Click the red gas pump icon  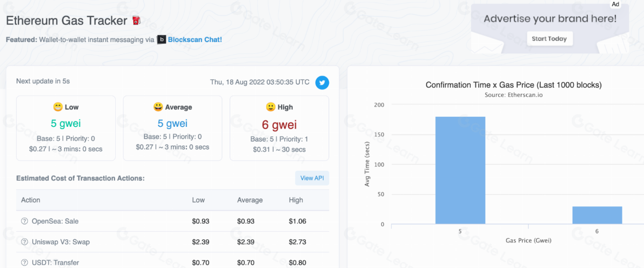[137, 21]
